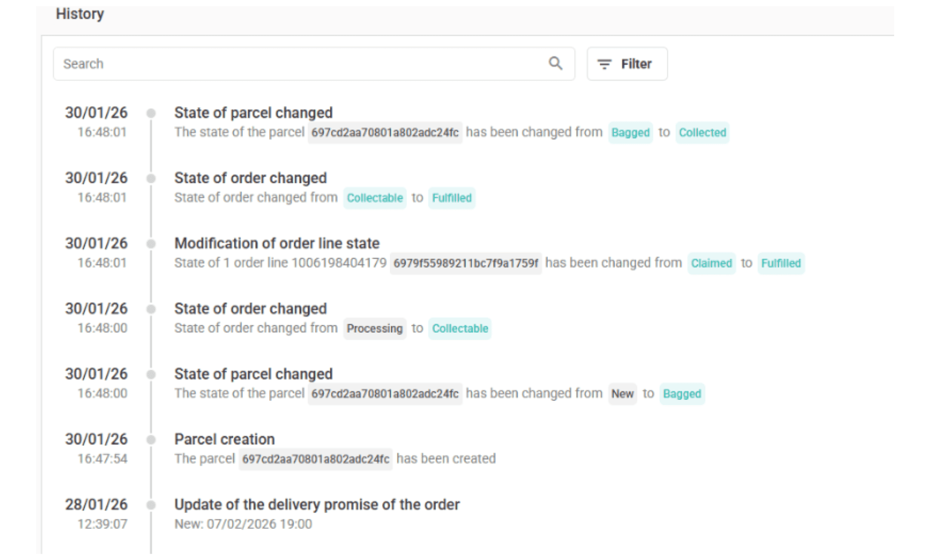
Task: Click timeline dot for Processing to Collectable change
Action: tap(151, 309)
